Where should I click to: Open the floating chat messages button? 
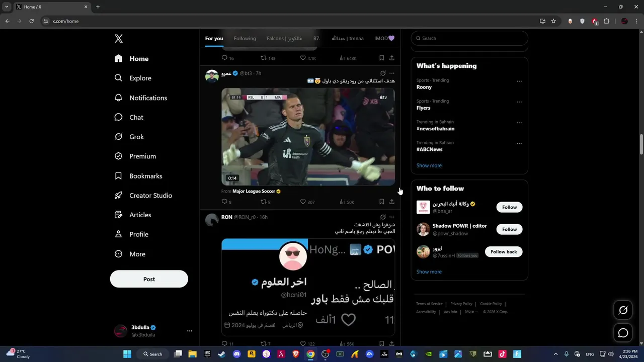pyautogui.click(x=623, y=333)
